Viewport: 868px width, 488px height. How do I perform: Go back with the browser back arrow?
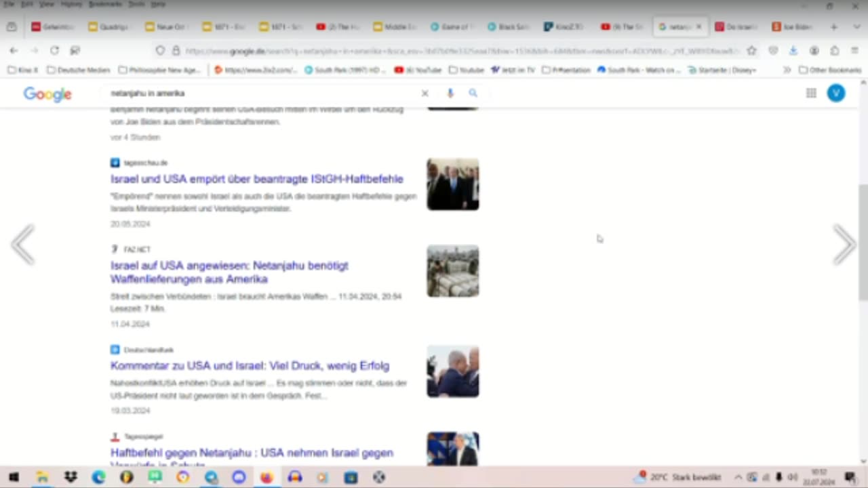point(14,51)
